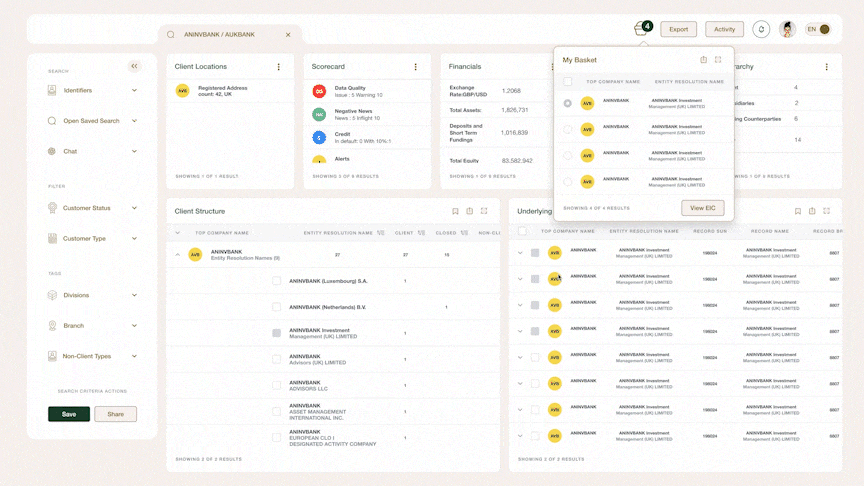Sort Client column in Client Structure

[x=421, y=233]
